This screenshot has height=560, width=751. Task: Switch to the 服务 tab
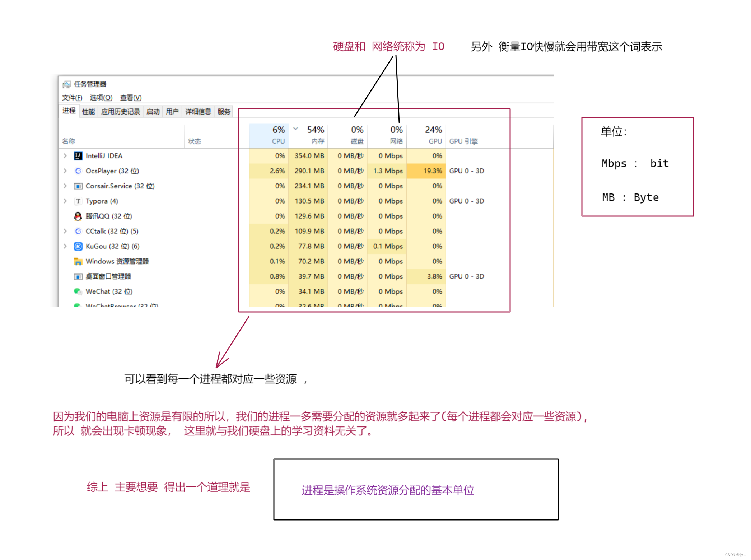click(224, 111)
